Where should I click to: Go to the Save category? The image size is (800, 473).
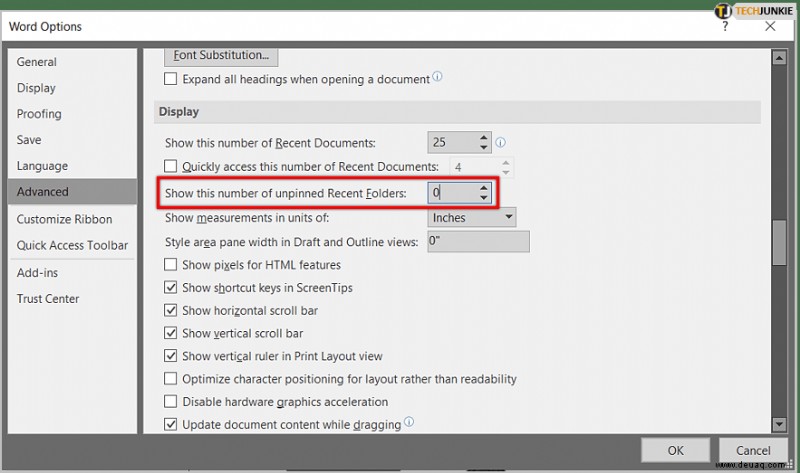[72, 140]
